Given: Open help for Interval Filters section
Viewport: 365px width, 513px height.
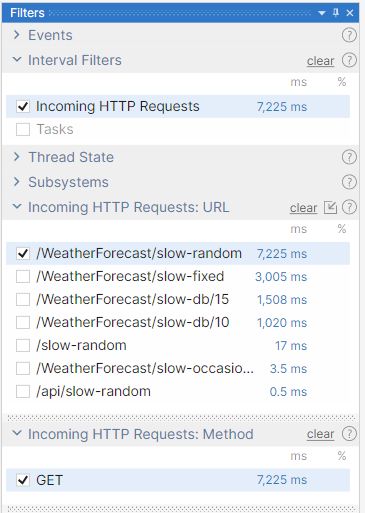Looking at the screenshot, I should [349, 60].
